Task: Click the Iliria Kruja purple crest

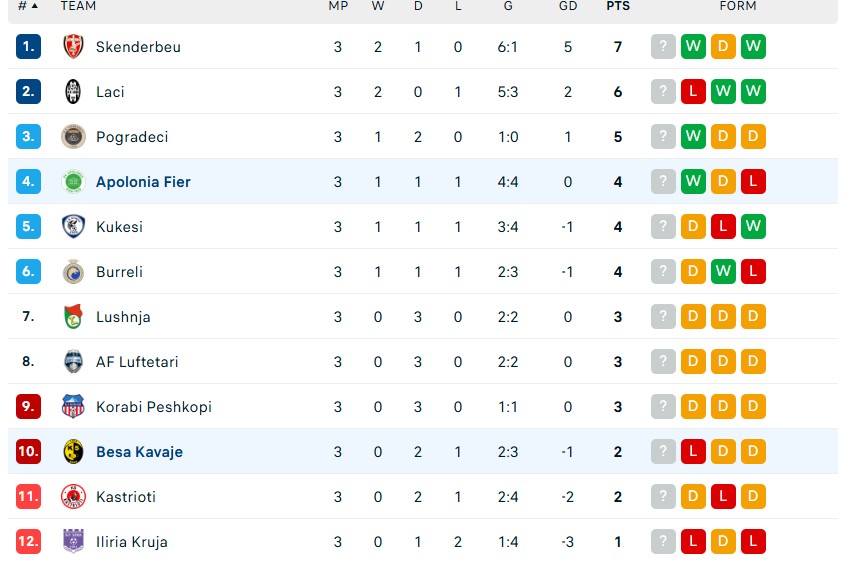Action: pos(73,542)
